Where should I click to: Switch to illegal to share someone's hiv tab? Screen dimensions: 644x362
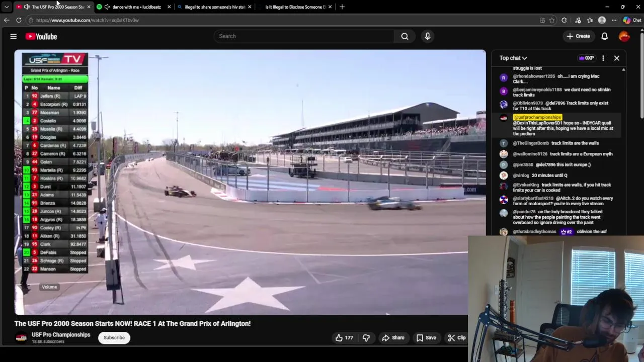click(x=214, y=7)
